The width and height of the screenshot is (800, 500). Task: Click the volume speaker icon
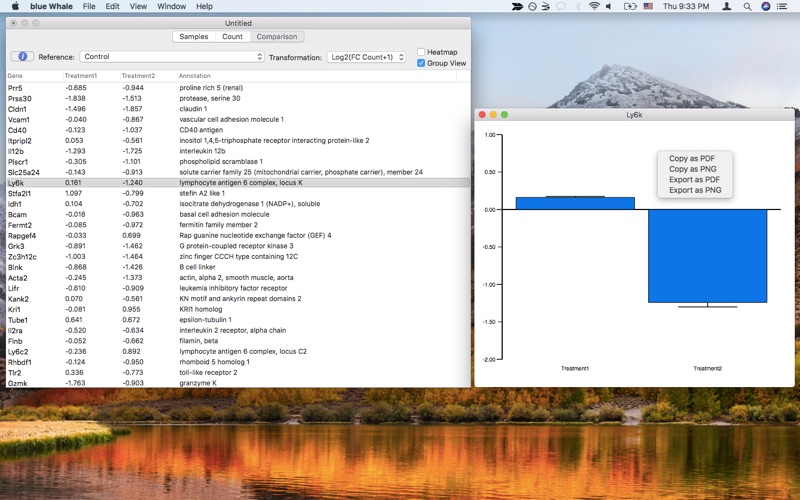click(x=609, y=7)
